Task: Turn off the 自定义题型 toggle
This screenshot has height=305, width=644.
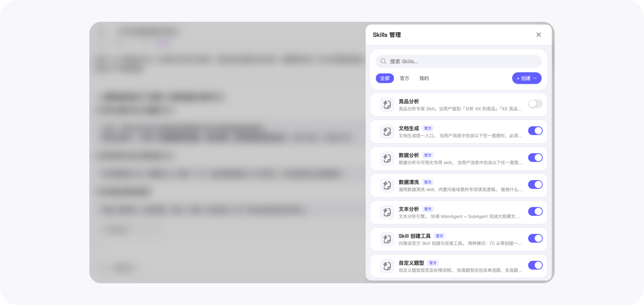Action: [x=535, y=265]
